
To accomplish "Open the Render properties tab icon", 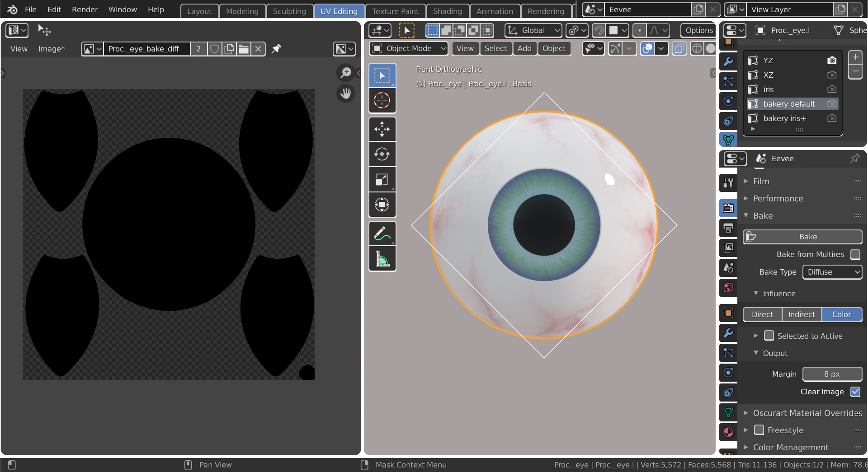I will pos(728,208).
